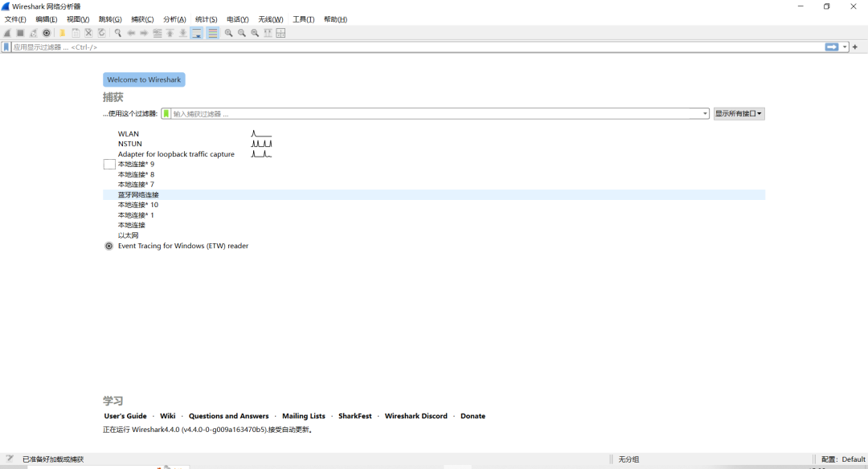Click the go to specified packet icon

pos(158,33)
